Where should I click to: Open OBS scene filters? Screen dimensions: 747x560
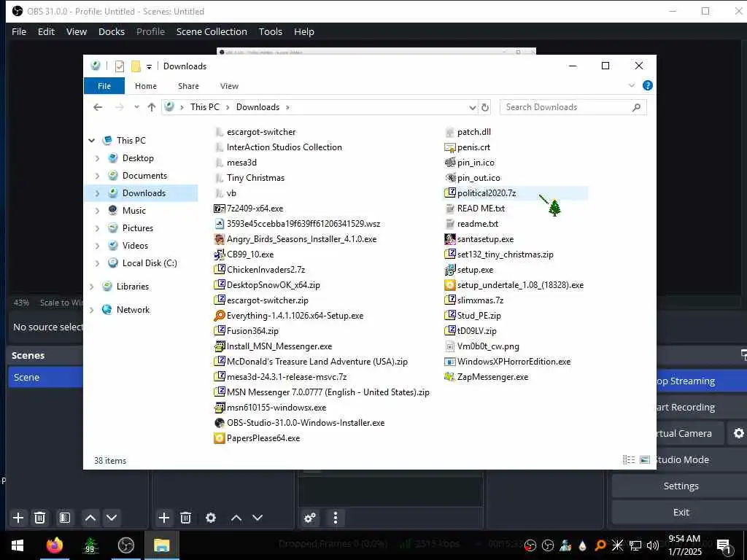tap(65, 518)
